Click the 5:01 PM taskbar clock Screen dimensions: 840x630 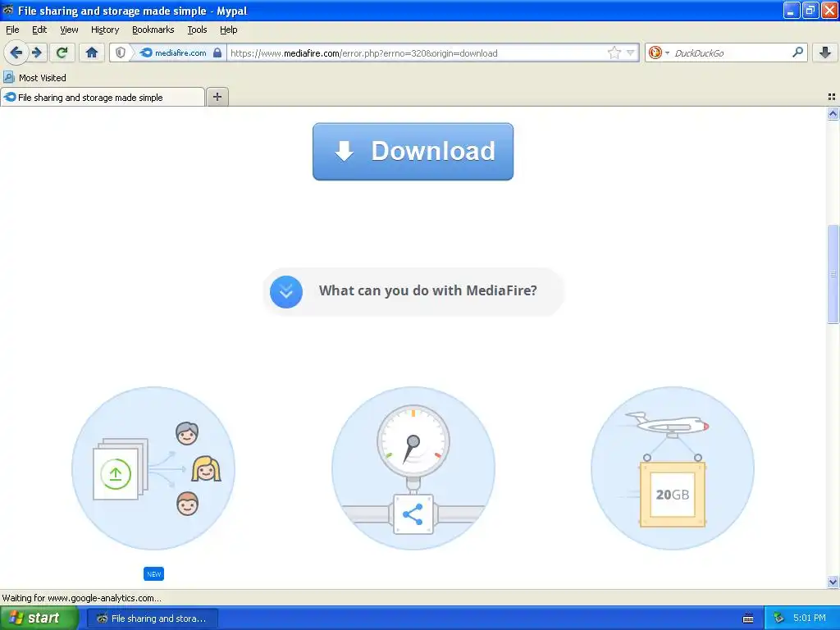point(810,618)
